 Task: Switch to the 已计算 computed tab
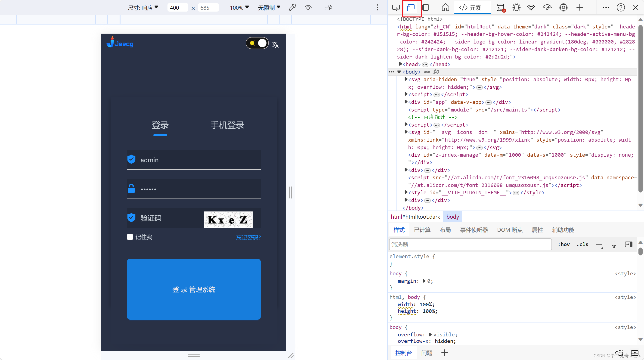click(x=422, y=230)
